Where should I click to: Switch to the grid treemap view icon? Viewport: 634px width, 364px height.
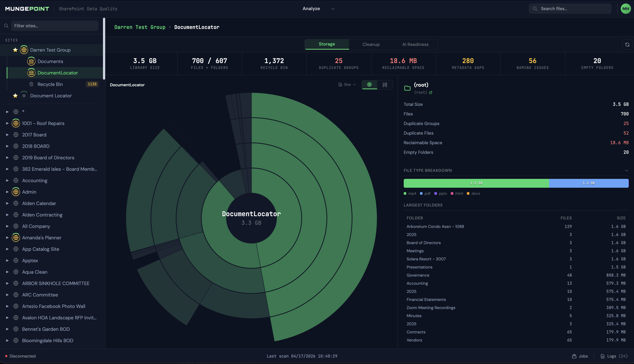click(x=385, y=85)
